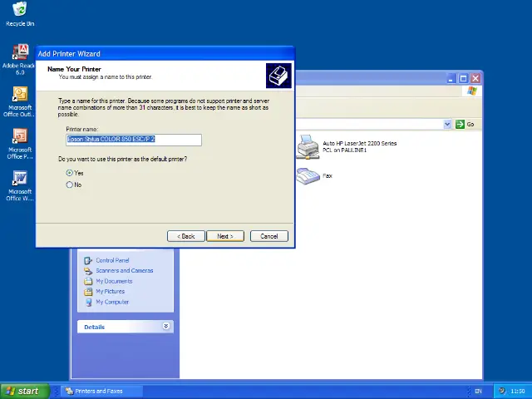Click the Next button in the wizard
The height and width of the screenshot is (399, 532).
pyautogui.click(x=225, y=236)
